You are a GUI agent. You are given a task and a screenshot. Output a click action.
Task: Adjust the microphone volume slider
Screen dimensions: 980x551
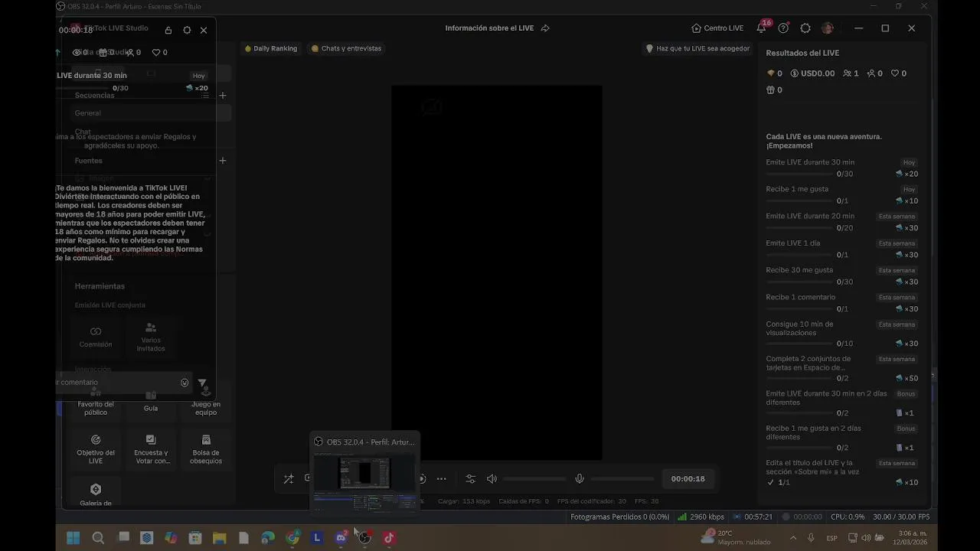(x=622, y=479)
